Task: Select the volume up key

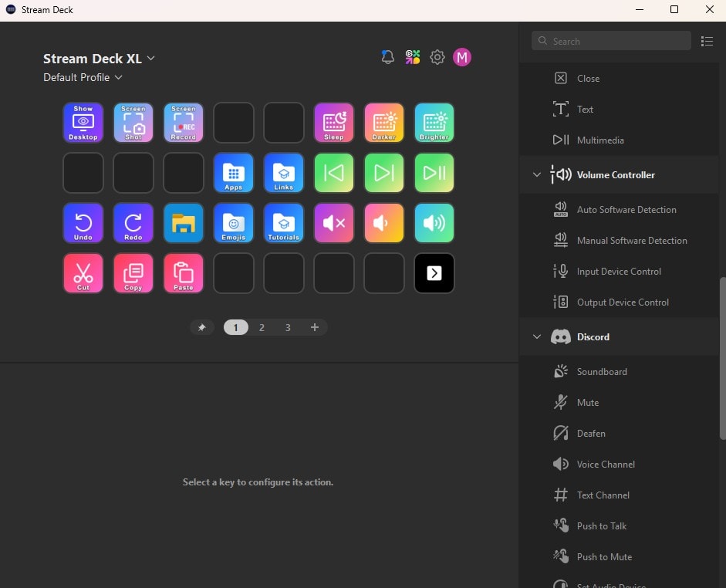Action: pos(434,223)
